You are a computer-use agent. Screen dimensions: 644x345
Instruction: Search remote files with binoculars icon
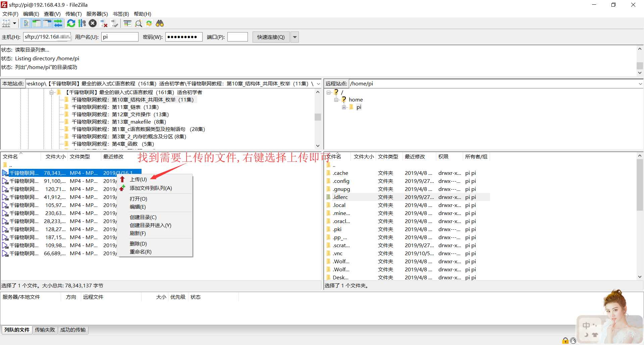pyautogui.click(x=160, y=23)
